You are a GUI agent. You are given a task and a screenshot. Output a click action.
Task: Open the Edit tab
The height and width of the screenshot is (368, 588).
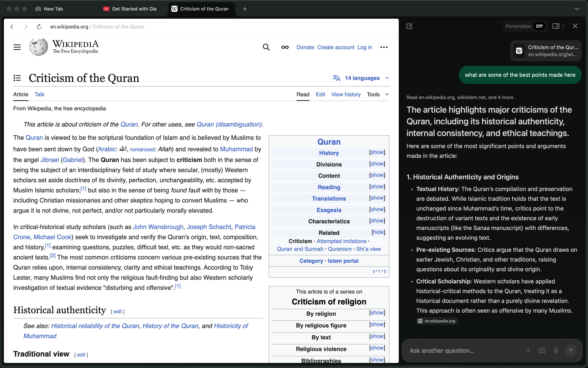coord(320,94)
